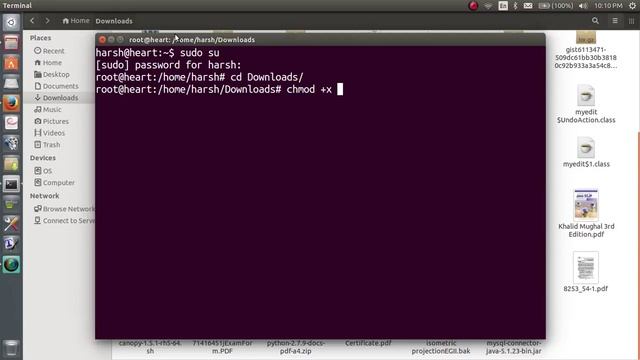Switch to list view in Files
This screenshot has width=640, height=360.
615,20
